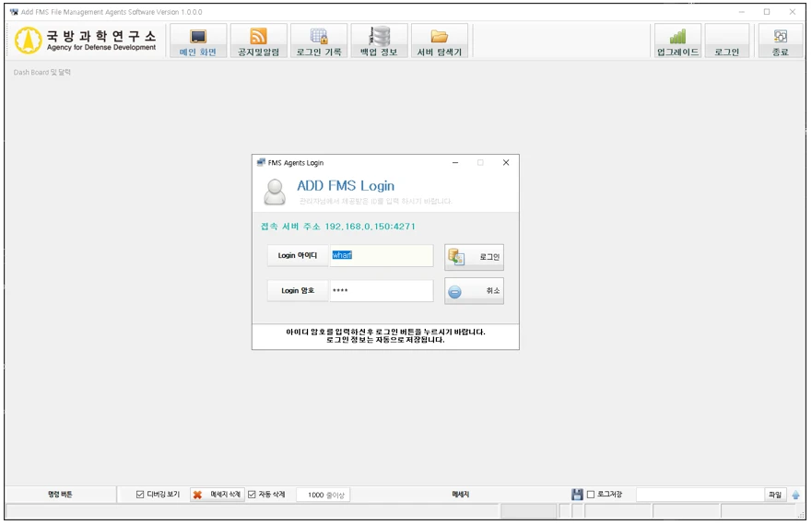The image size is (812, 525).
Task: Click the Login 아이디 label button
Action: pyautogui.click(x=298, y=255)
